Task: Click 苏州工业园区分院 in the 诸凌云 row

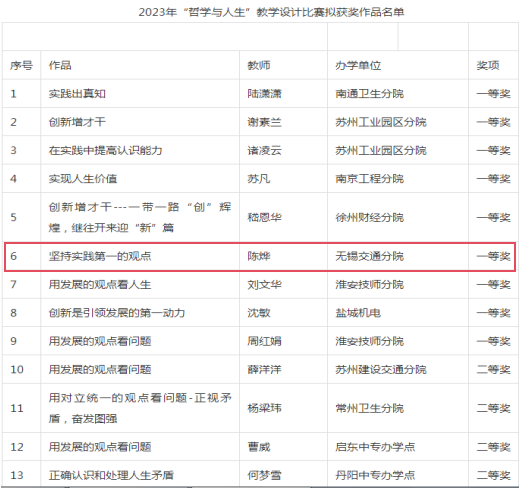Action: pyautogui.click(x=381, y=150)
